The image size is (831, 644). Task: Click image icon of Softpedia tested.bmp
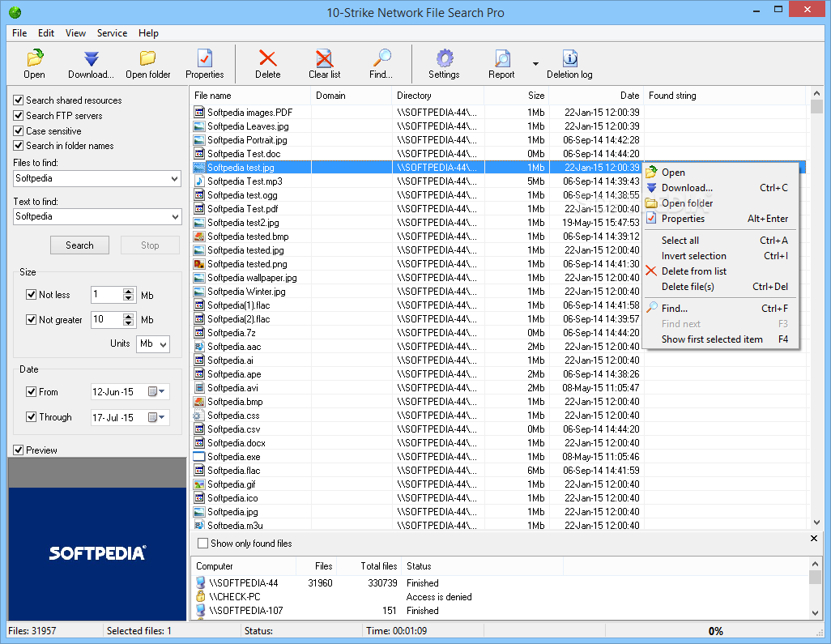coord(199,237)
